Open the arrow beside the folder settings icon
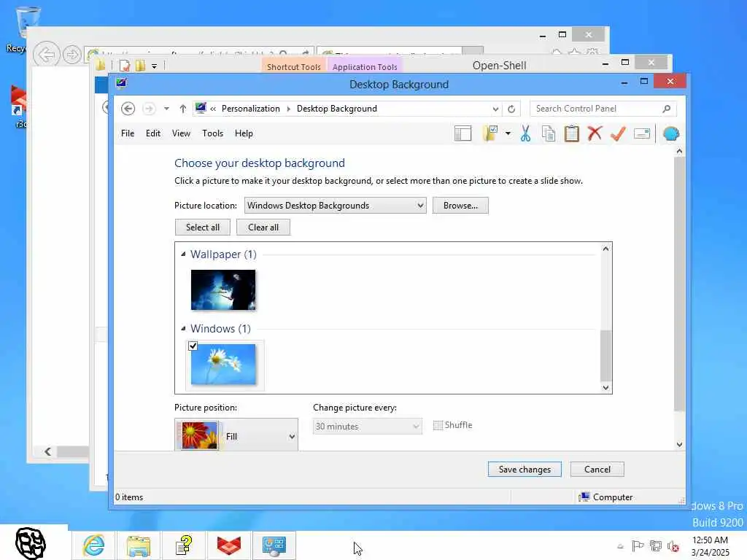Image resolution: width=747 pixels, height=560 pixels. point(508,134)
